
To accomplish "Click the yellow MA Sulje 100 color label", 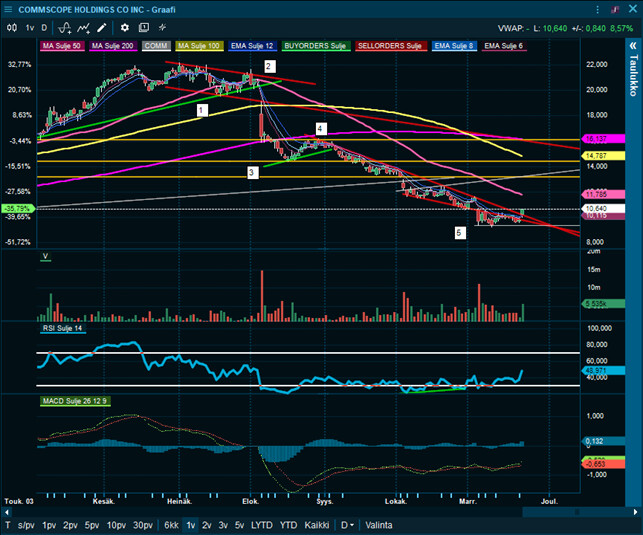I will coord(200,46).
